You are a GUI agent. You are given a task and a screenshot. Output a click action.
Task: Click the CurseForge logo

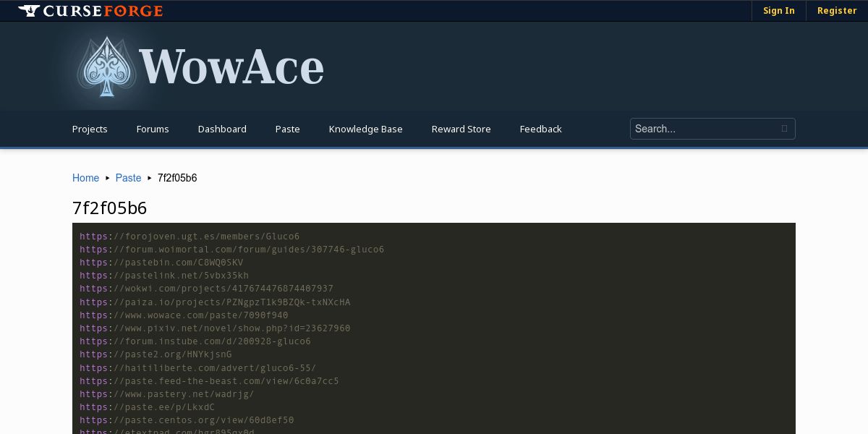(90, 11)
